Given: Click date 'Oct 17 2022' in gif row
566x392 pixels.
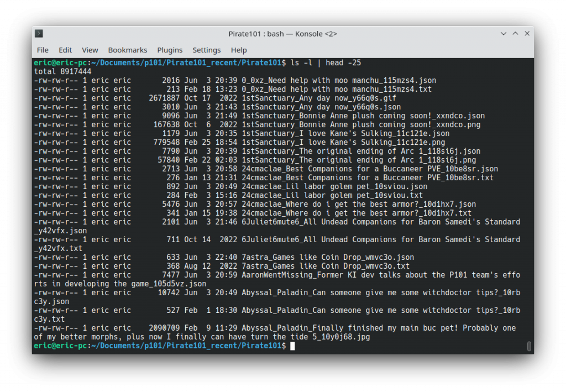Looking at the screenshot, I should pos(211,98).
